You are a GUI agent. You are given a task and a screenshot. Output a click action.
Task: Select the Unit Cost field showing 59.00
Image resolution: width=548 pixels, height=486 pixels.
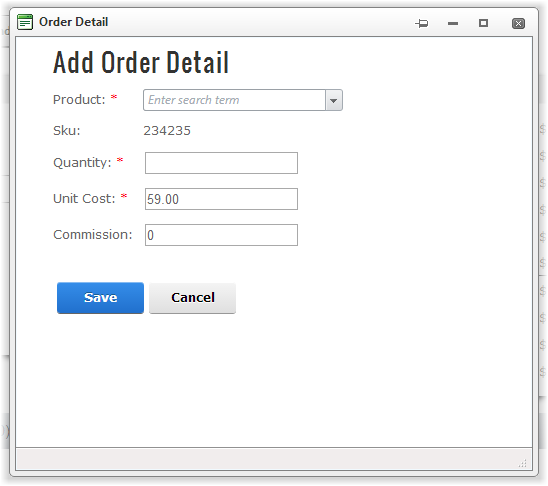pos(221,199)
